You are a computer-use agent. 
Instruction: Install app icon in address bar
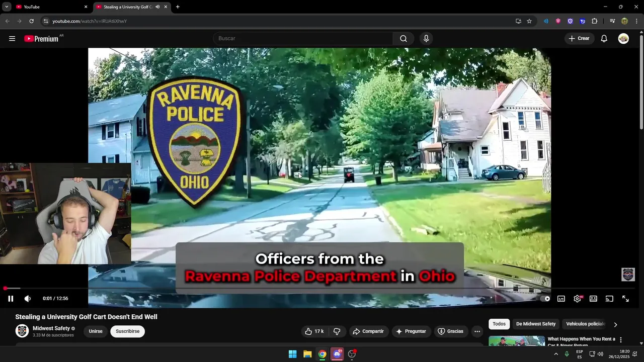point(518,21)
